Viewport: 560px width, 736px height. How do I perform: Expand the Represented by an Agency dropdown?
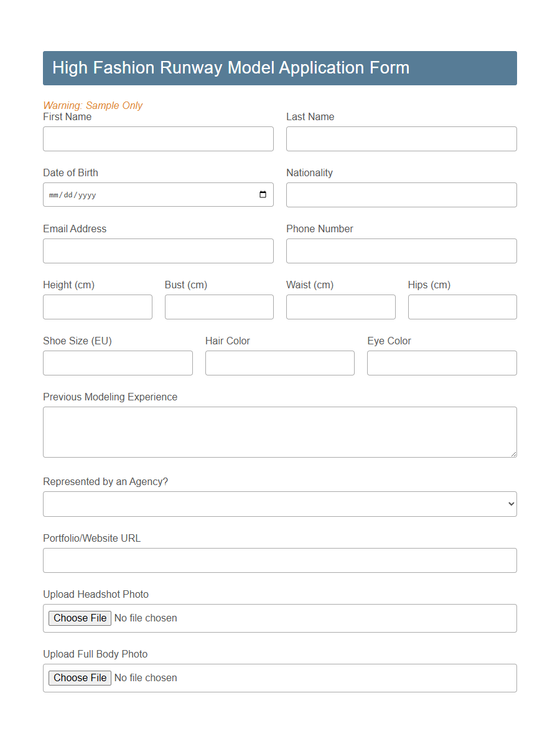(279, 504)
